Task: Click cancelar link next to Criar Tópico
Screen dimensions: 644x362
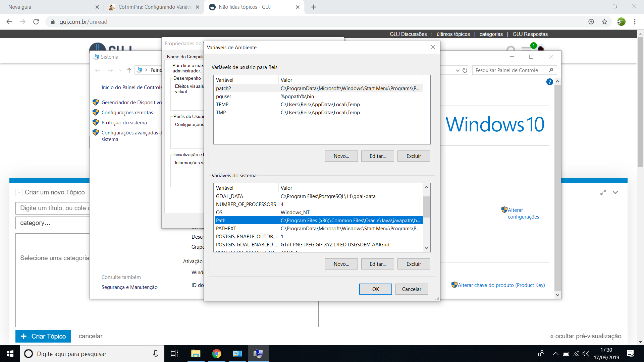Action: coord(91,336)
